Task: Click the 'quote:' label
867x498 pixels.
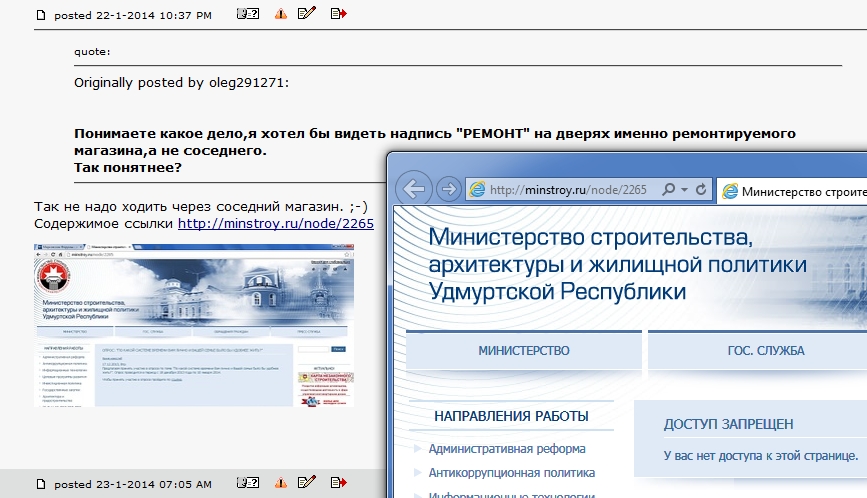Action: [92, 52]
